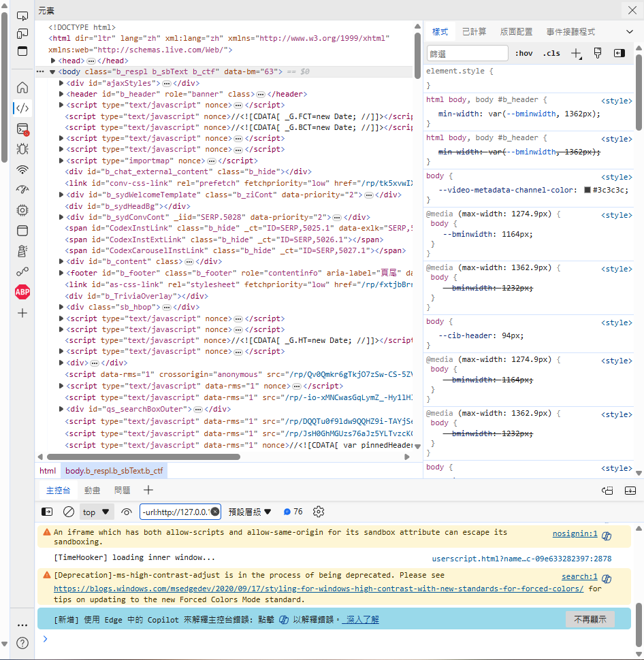Screen dimensions: 644x660
Task: Open the top context dropdown
Action: pos(97,512)
